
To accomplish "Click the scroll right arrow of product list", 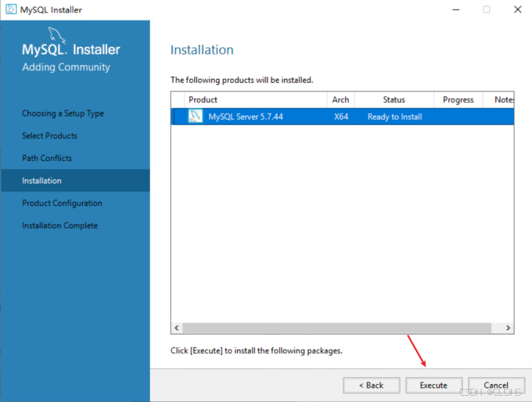I will (x=508, y=328).
